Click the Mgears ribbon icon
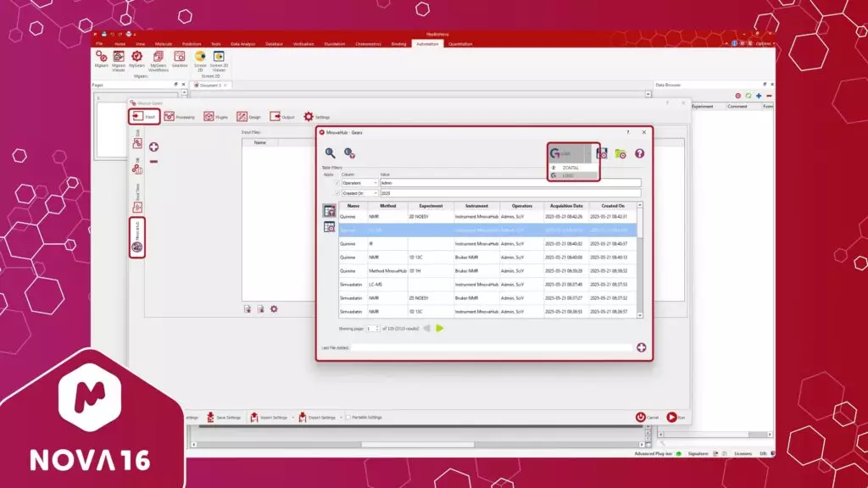 coord(101,58)
